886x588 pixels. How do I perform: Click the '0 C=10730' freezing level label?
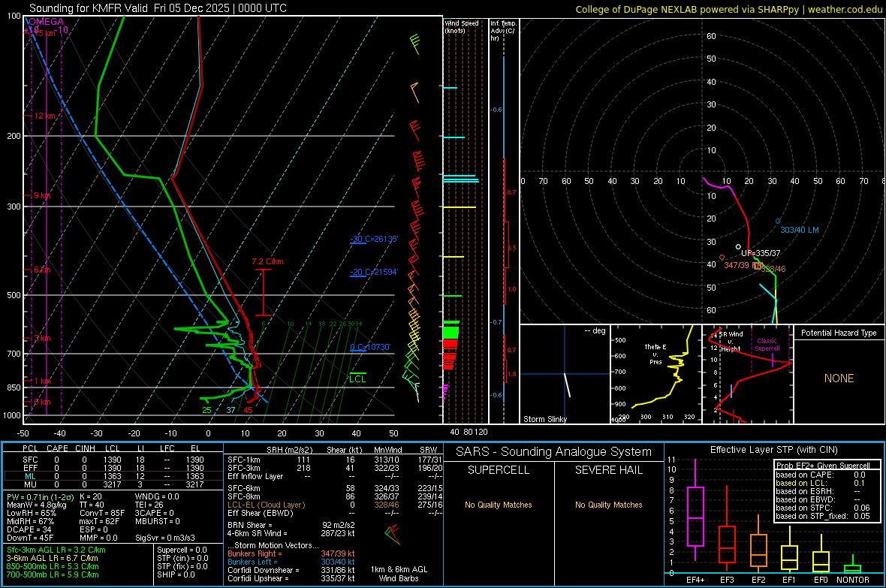click(x=370, y=347)
